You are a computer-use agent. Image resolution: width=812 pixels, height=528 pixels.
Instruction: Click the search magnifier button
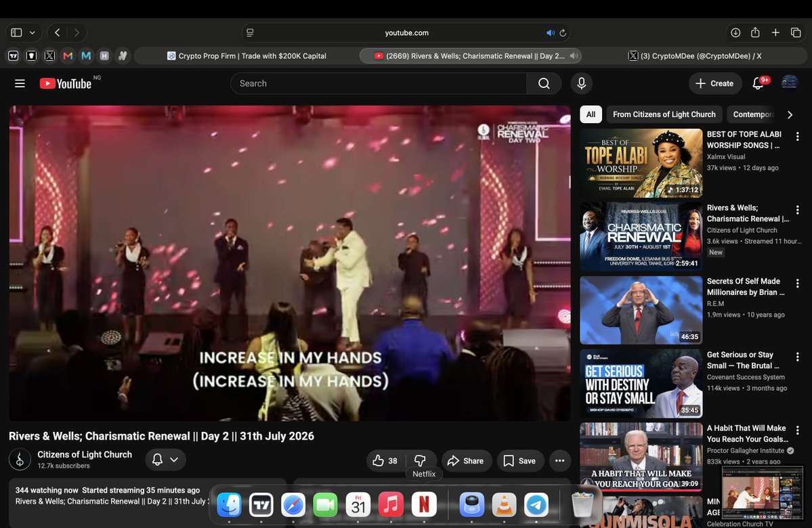tap(544, 83)
